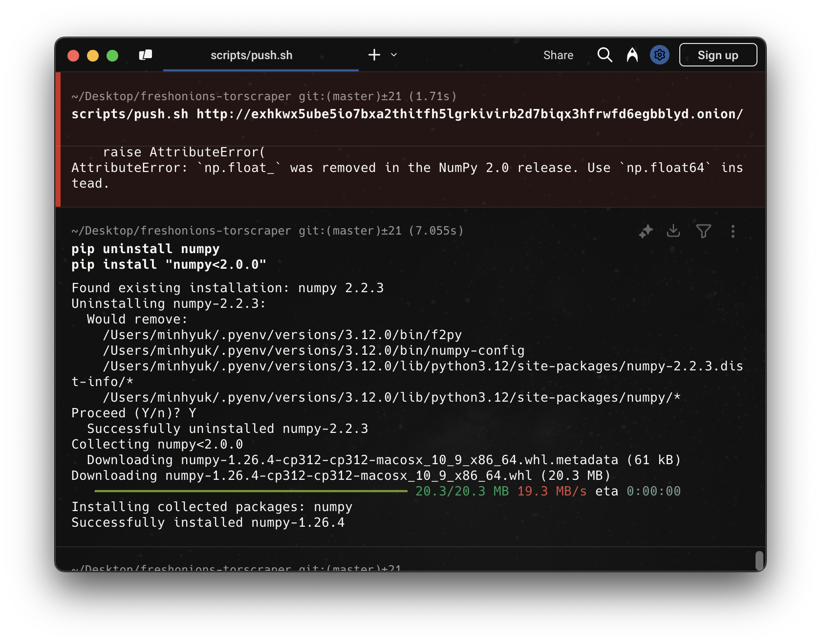Filter the pip block output
This screenshot has width=821, height=644.
[x=703, y=231]
